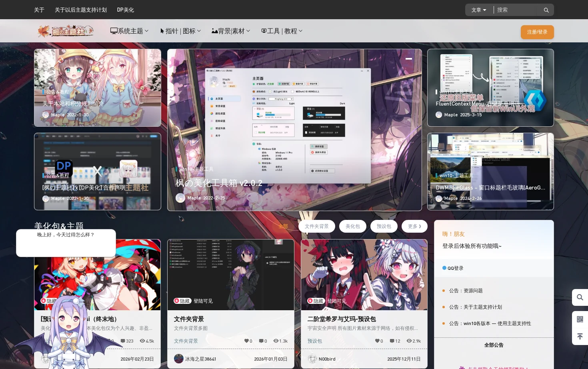Open 关于以后主题支持计划 in the top bar
Viewport: 588px width, 369px height.
[81, 10]
